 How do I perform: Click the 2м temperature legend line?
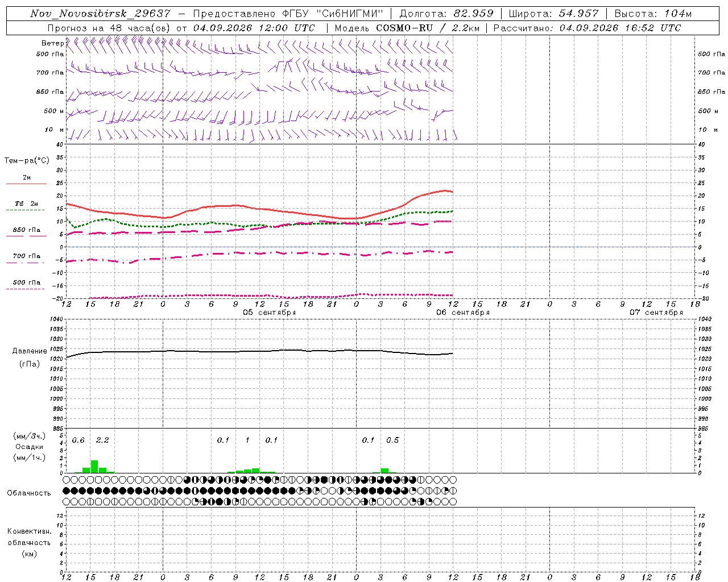point(27,178)
